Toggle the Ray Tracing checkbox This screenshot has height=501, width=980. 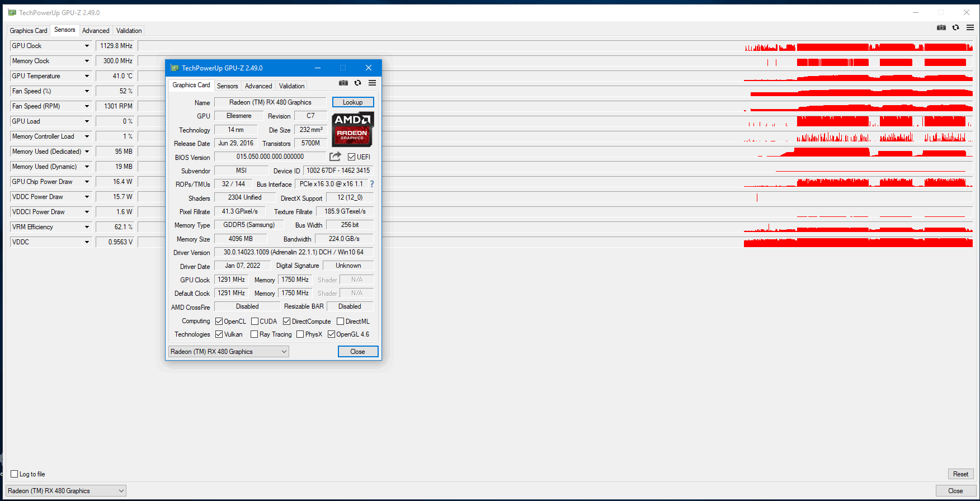(254, 334)
